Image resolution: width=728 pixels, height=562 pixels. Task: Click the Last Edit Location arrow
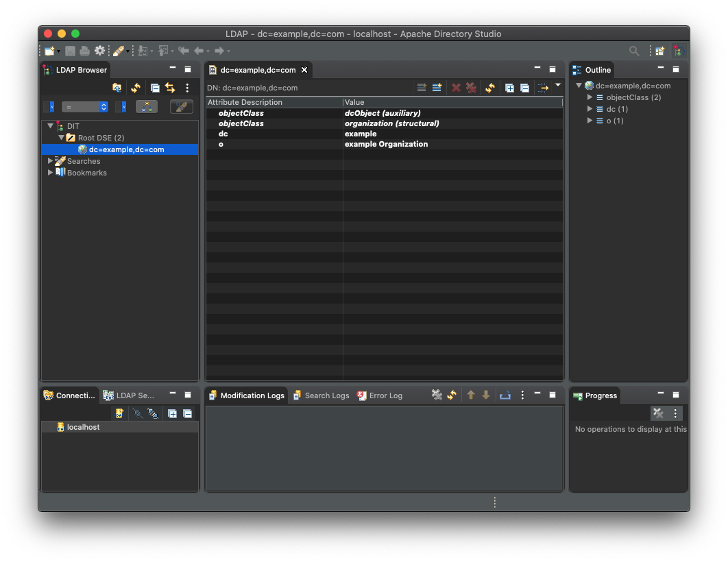184,51
